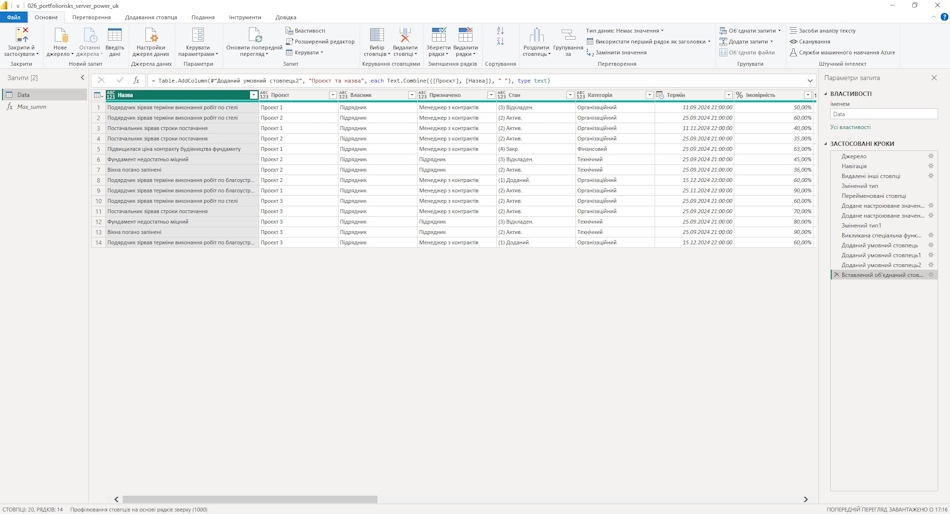Open Об'єднати запити dropdown
This screenshot has height=514, width=950.
pos(750,30)
